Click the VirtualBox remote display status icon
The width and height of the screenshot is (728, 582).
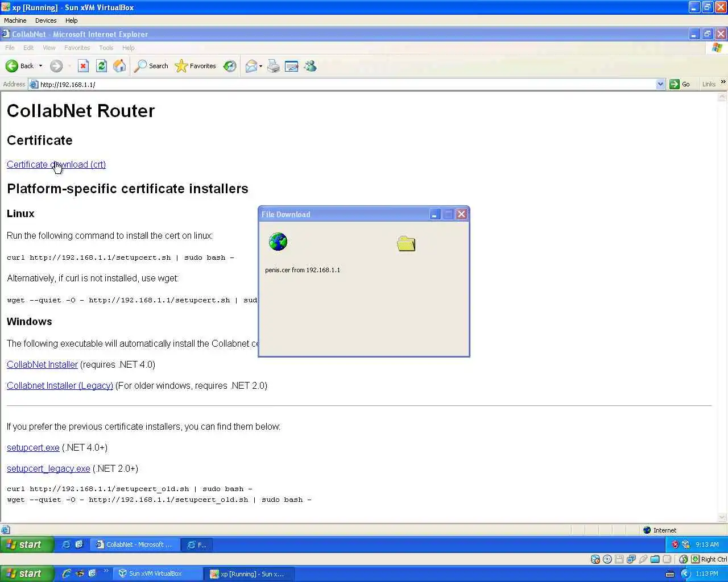(x=667, y=559)
